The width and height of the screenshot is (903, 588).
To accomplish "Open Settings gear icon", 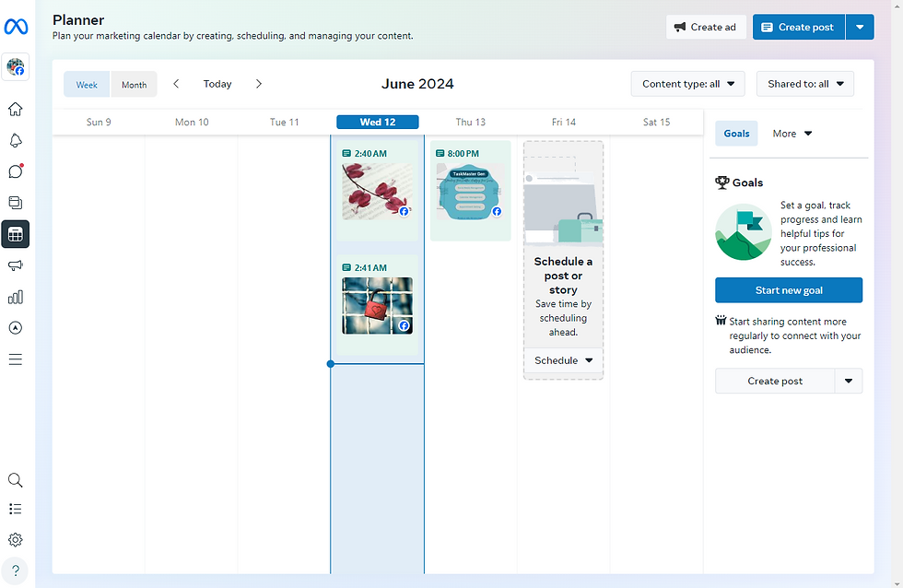I will point(16,540).
